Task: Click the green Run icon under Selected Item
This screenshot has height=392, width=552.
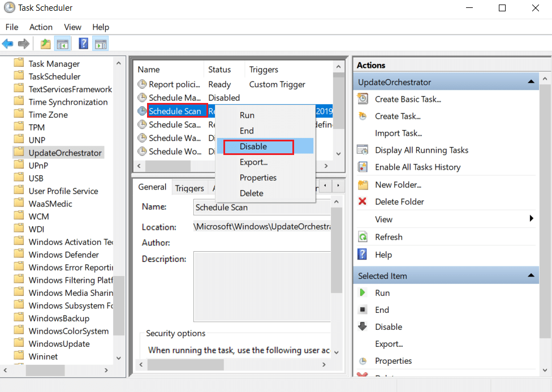Action: pos(362,292)
